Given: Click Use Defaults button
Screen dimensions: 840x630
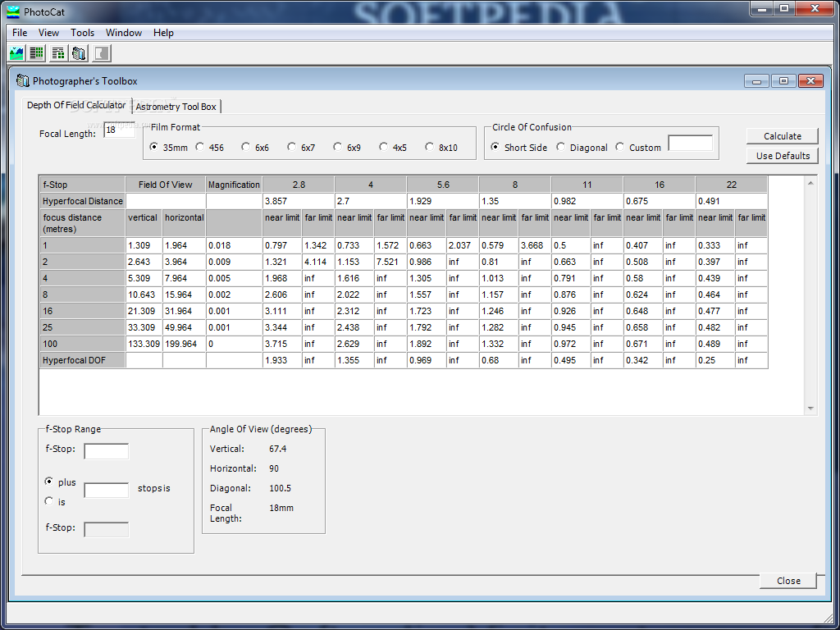Looking at the screenshot, I should click(783, 156).
